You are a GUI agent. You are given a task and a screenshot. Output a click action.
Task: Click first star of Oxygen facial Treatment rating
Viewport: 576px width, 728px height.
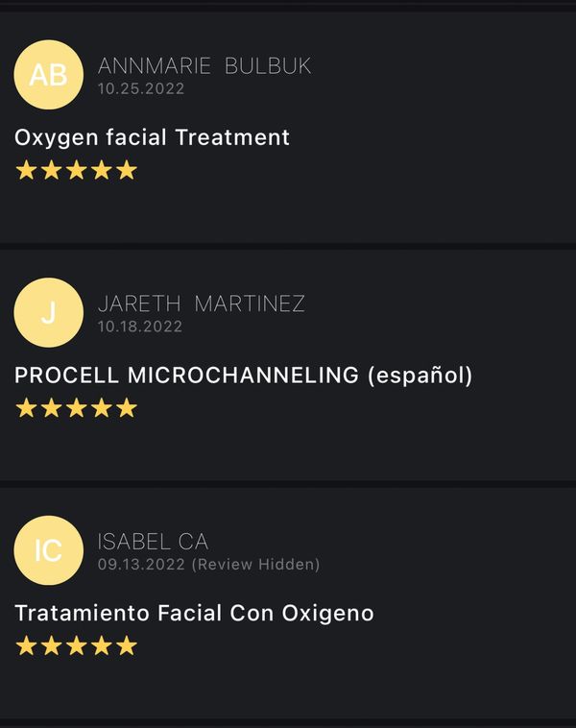click(x=26, y=171)
